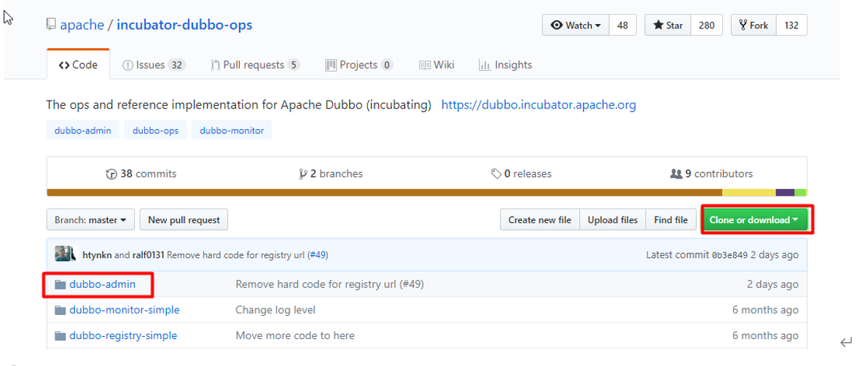Viewport: 868px width, 366px height.
Task: Open the dubbo.incubator.apache.org link
Action: [x=539, y=105]
